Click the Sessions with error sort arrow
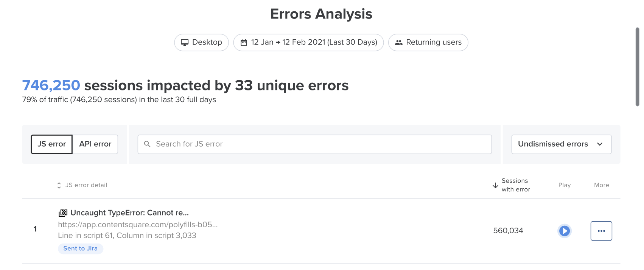This screenshot has height=270, width=644. click(495, 185)
